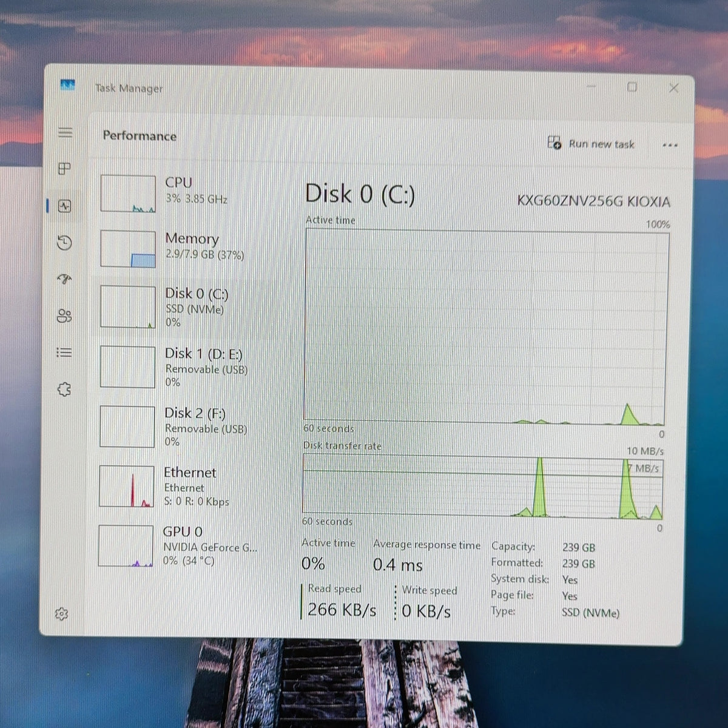Screen dimensions: 728x728
Task: Select the Performance page icon
Action: pos(64,206)
